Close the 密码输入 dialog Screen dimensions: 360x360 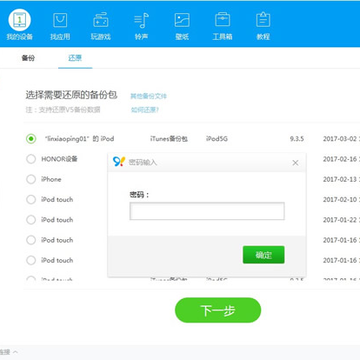295,163
